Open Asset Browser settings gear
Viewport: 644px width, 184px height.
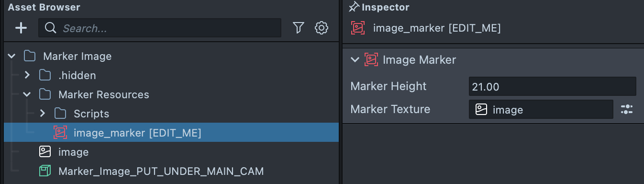[x=322, y=28]
